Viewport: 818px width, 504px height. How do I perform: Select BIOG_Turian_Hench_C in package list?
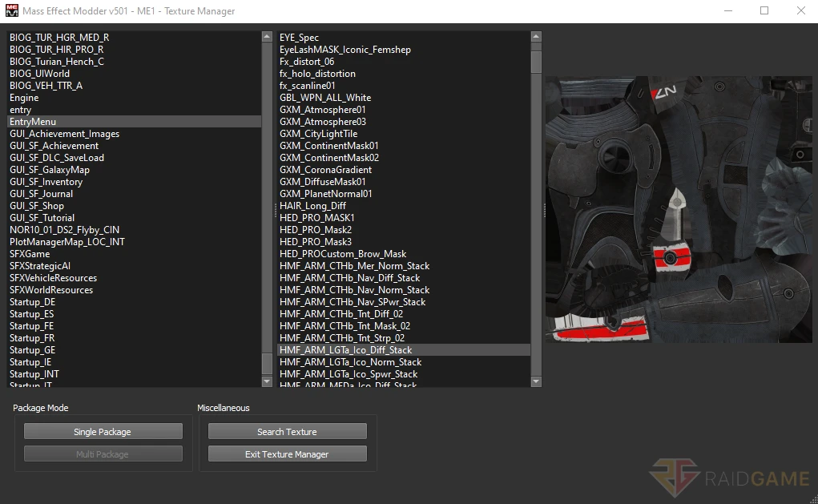tap(134, 62)
